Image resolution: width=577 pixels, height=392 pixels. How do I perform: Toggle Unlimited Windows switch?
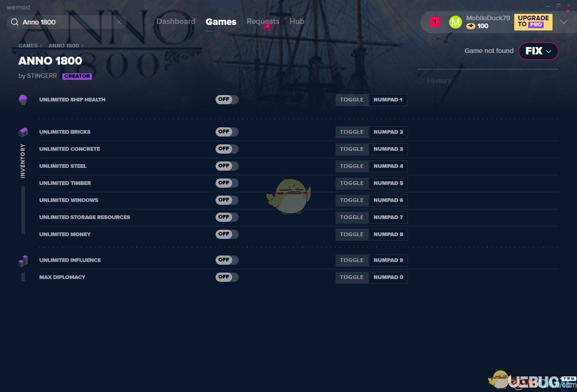tap(227, 200)
